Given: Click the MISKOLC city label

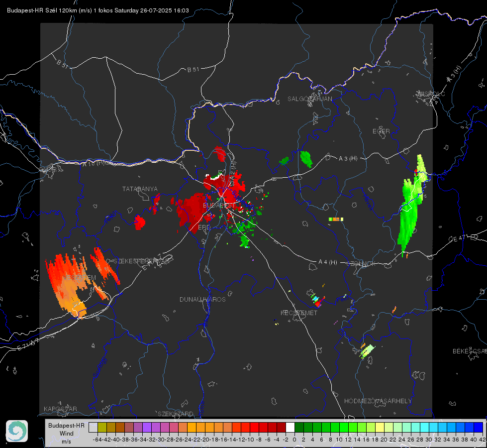Looking at the screenshot, I should tap(431, 94).
